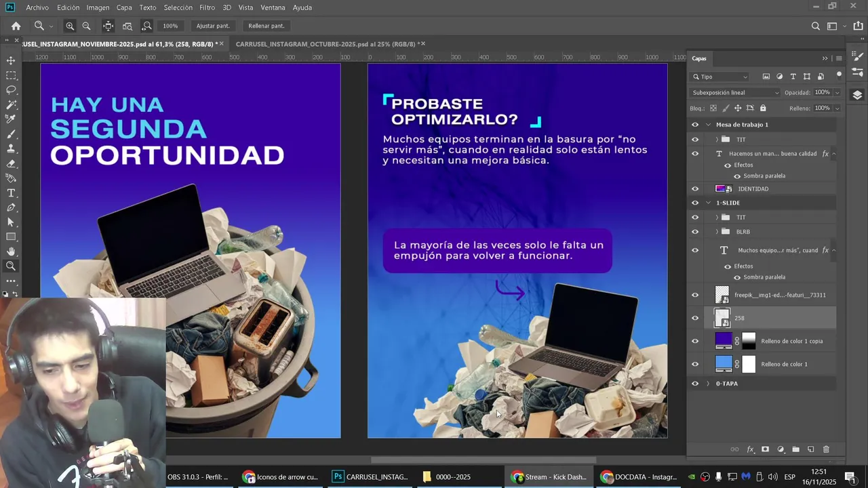
Task: Expand the 0-TAPA artboard
Action: pyautogui.click(x=708, y=384)
